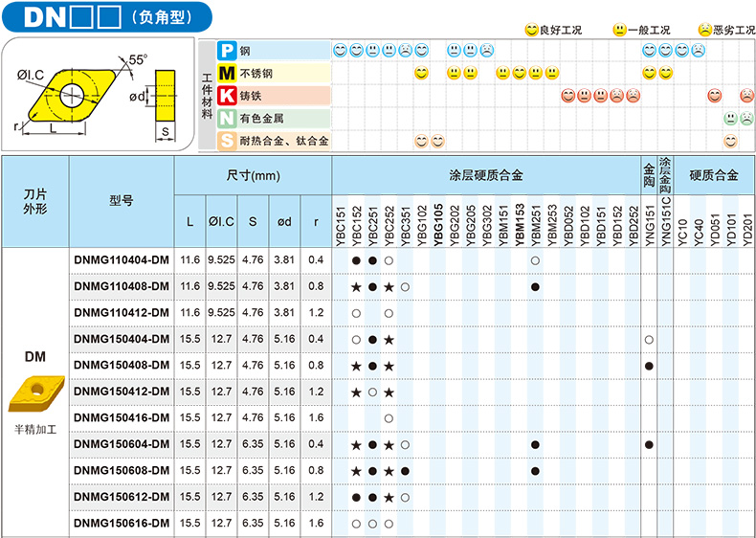Click the 半精加工 label under DM insert
756x538 pixels.
pyautogui.click(x=34, y=430)
